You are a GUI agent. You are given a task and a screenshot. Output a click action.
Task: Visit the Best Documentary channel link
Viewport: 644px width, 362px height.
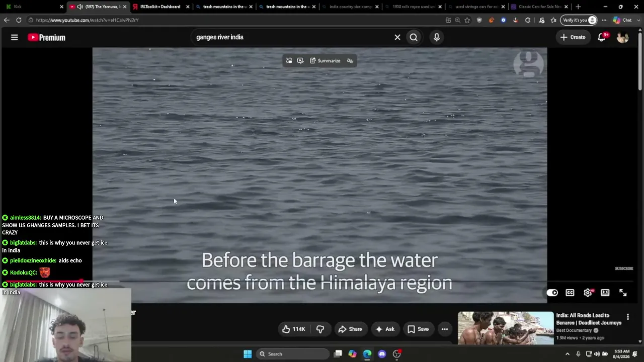point(574,330)
